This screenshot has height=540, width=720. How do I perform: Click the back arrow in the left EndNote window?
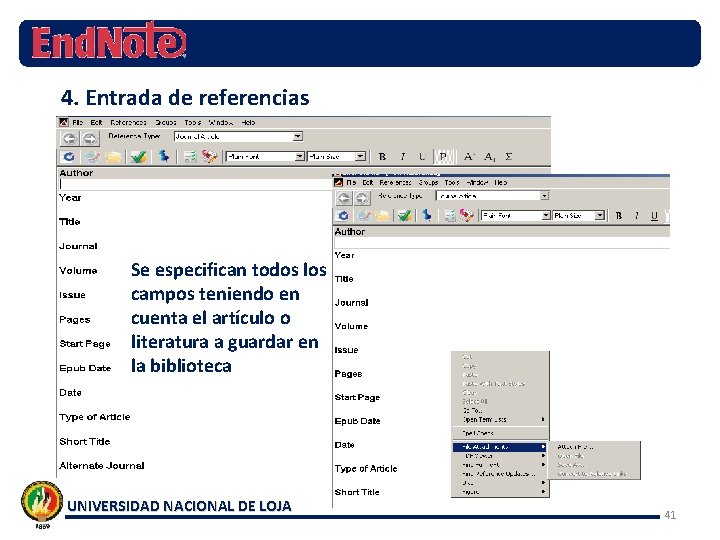[x=69, y=138]
